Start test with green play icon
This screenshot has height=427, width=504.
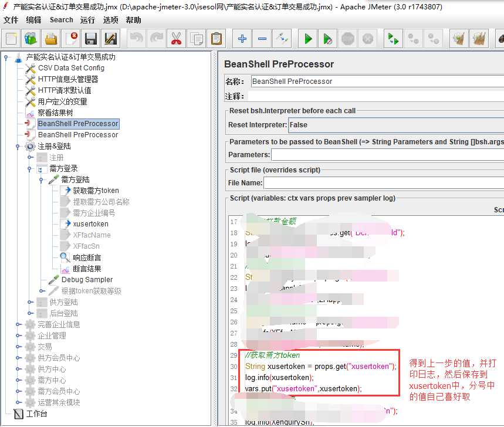(x=308, y=39)
